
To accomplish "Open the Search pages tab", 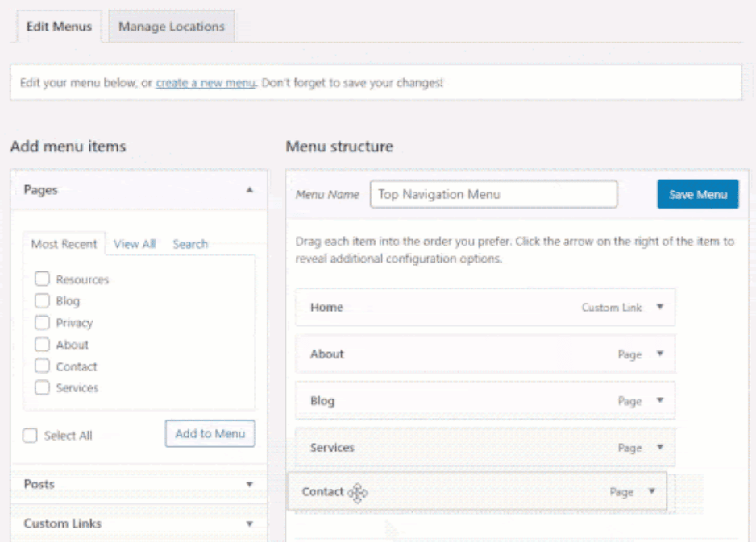I will point(190,244).
